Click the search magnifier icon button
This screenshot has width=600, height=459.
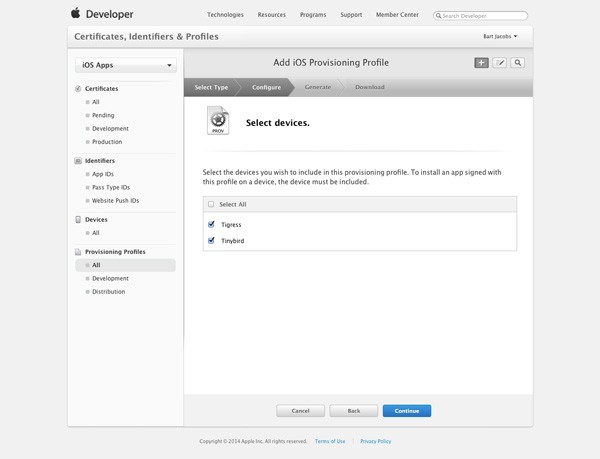click(x=517, y=63)
